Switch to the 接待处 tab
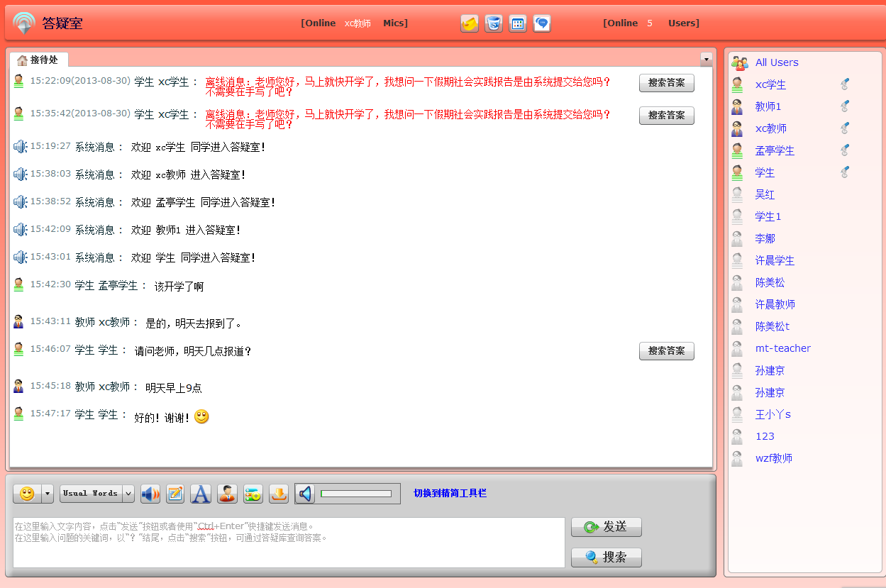Image resolution: width=886 pixels, height=588 pixels. click(38, 60)
